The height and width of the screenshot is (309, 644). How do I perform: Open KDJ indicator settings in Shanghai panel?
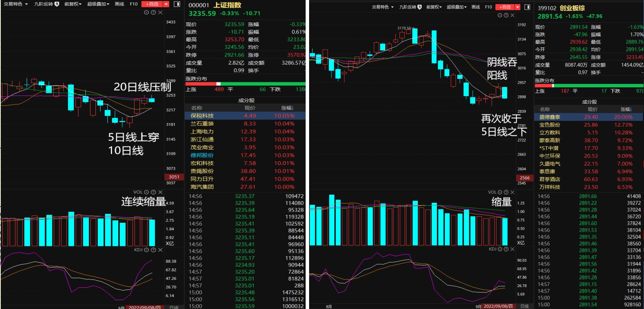(x=146, y=250)
